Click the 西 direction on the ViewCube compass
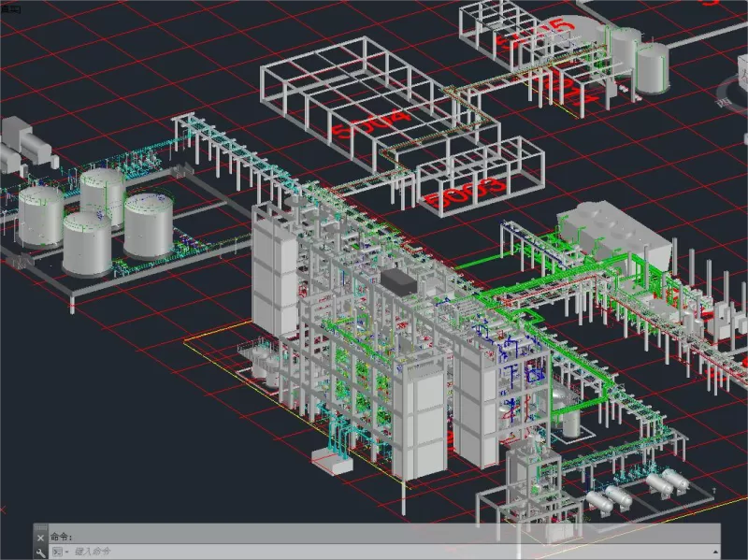The image size is (748, 560). click(x=724, y=101)
